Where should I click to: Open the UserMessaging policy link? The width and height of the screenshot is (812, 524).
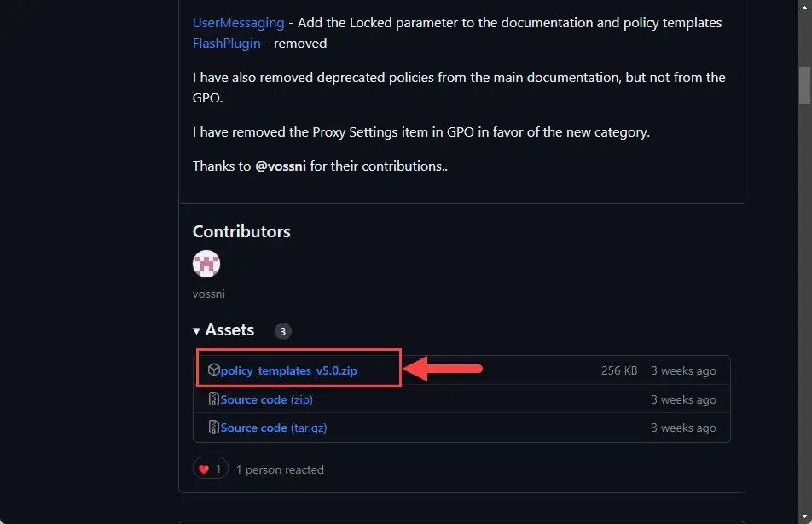pos(238,23)
